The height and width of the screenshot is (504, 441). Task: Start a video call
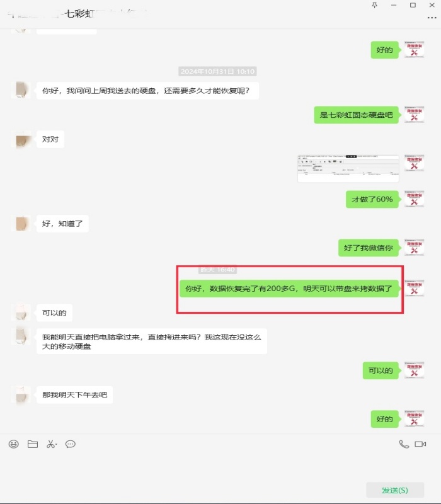pos(420,444)
